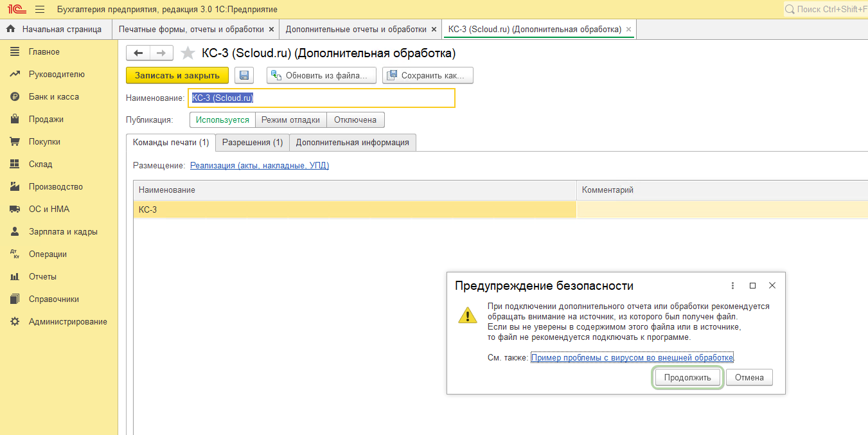Open Пример проблемы с вирусом link
The width and height of the screenshot is (868, 435).
coord(632,357)
